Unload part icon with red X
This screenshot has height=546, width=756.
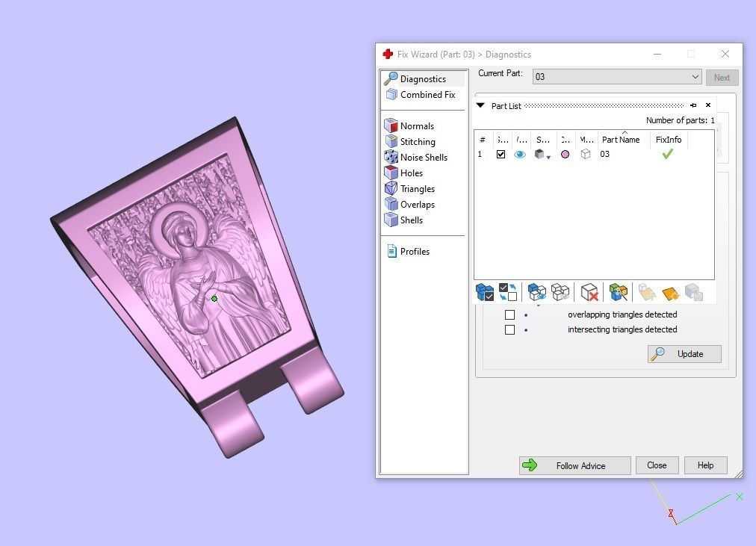pos(589,292)
